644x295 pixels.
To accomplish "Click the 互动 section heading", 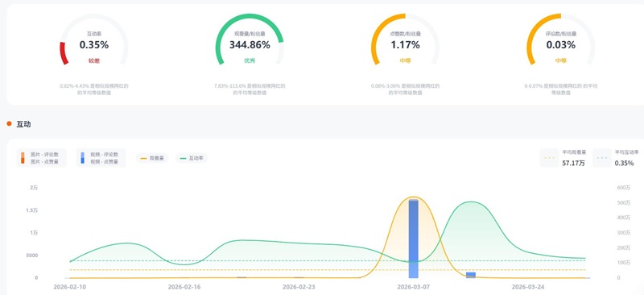I will pyautogui.click(x=23, y=124).
